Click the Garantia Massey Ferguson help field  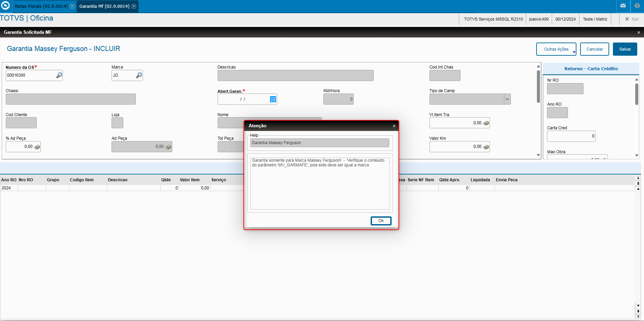[x=320, y=143]
